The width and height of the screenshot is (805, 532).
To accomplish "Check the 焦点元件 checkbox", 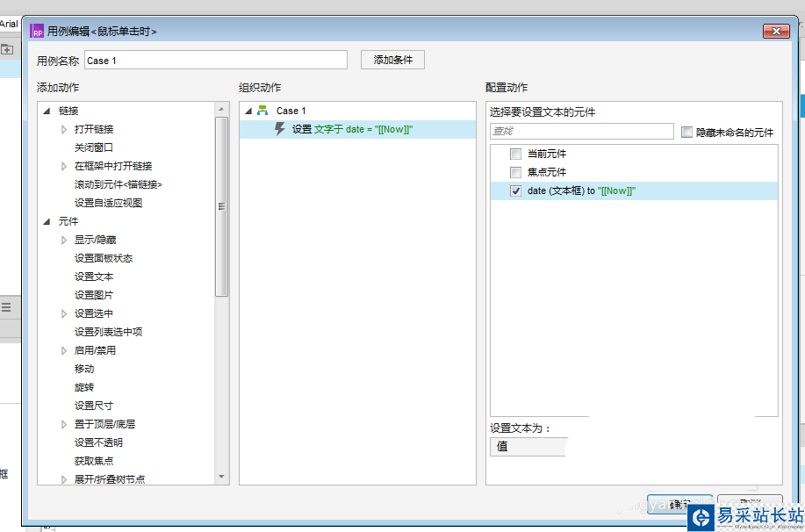I will tap(516, 172).
